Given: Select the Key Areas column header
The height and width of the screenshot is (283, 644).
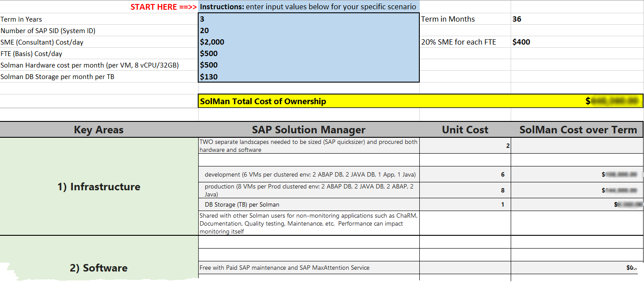Looking at the screenshot, I should pyautogui.click(x=99, y=130).
